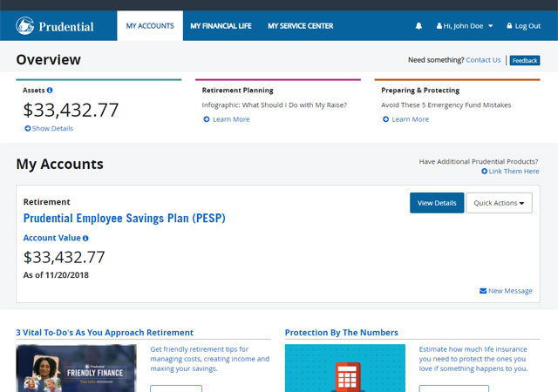Click the info icon next to Assets
Viewport: 558px width, 392px height.
point(50,91)
